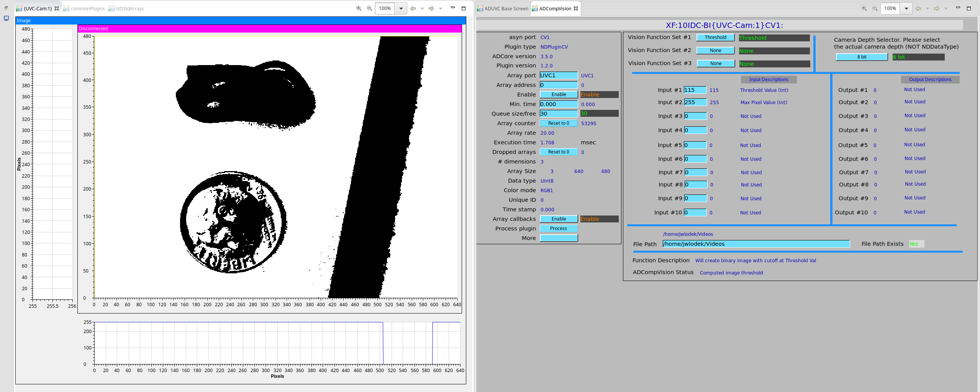
Task: Zoom out on the UVC-Cam:1 display
Action: coord(369,8)
